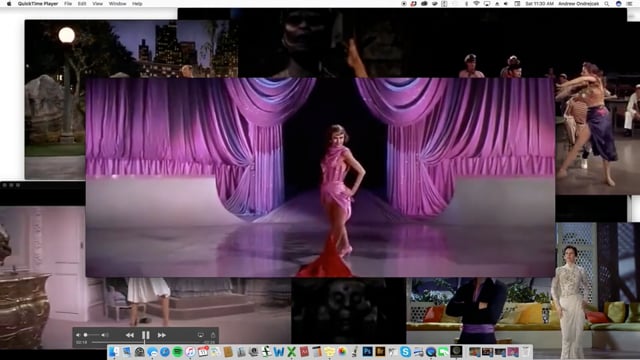Open Finder from the dock
Image resolution: width=640 pixels, height=360 pixels.
(x=114, y=351)
